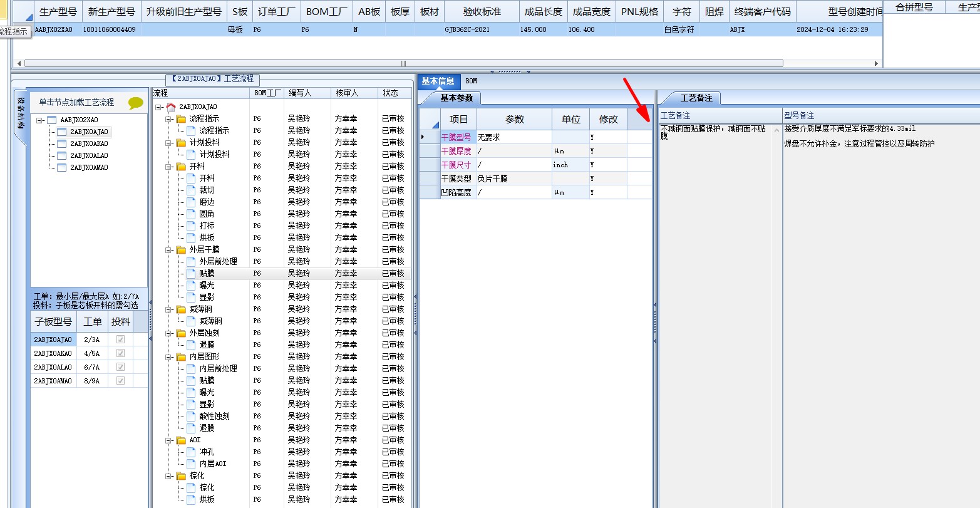Click the document icon beside 外层前处理
The image size is (980, 508).
tap(191, 261)
